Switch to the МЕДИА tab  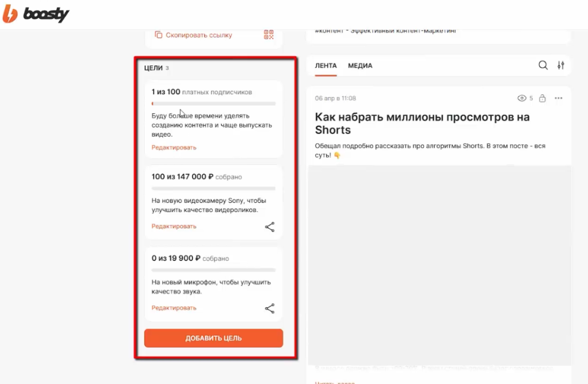pos(360,66)
